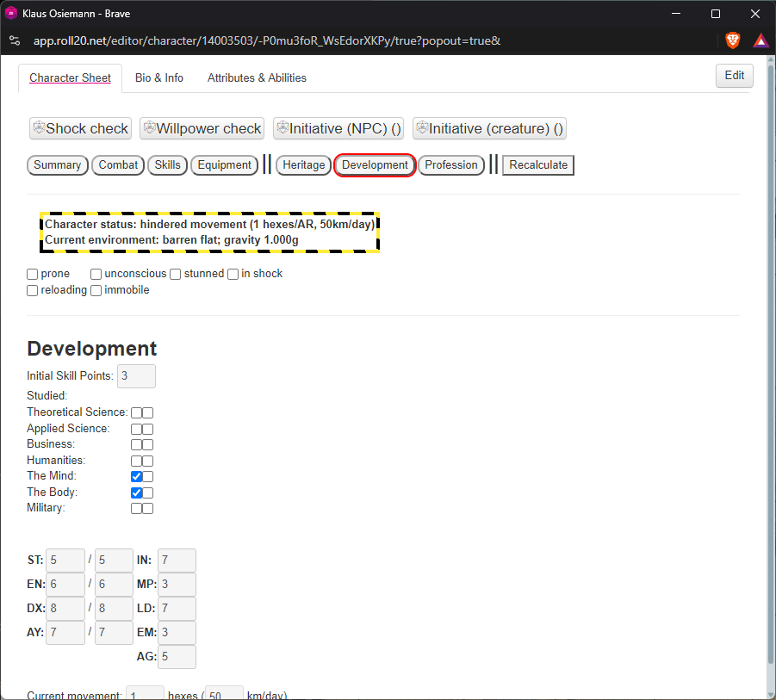The height and width of the screenshot is (700, 776).
Task: Click the site settings icon in address bar
Action: pyautogui.click(x=15, y=40)
